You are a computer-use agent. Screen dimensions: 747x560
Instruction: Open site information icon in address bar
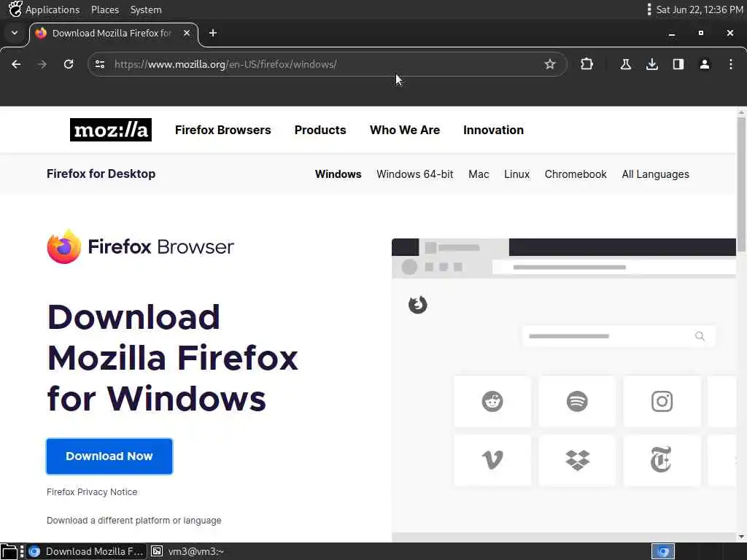tap(99, 64)
